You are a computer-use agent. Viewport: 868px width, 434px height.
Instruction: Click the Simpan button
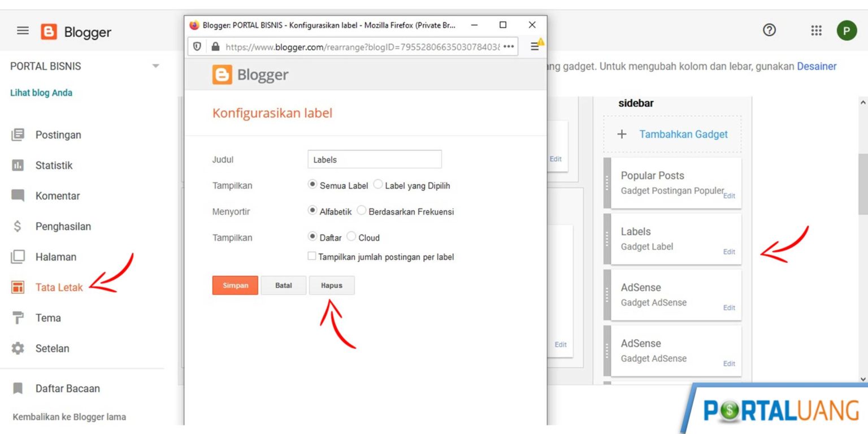pos(235,285)
